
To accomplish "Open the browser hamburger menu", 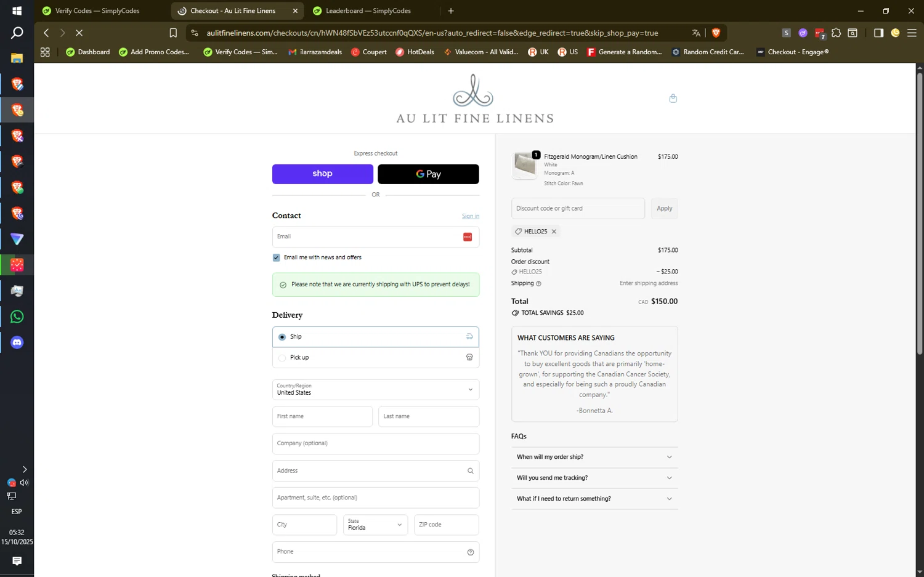I will pyautogui.click(x=912, y=33).
